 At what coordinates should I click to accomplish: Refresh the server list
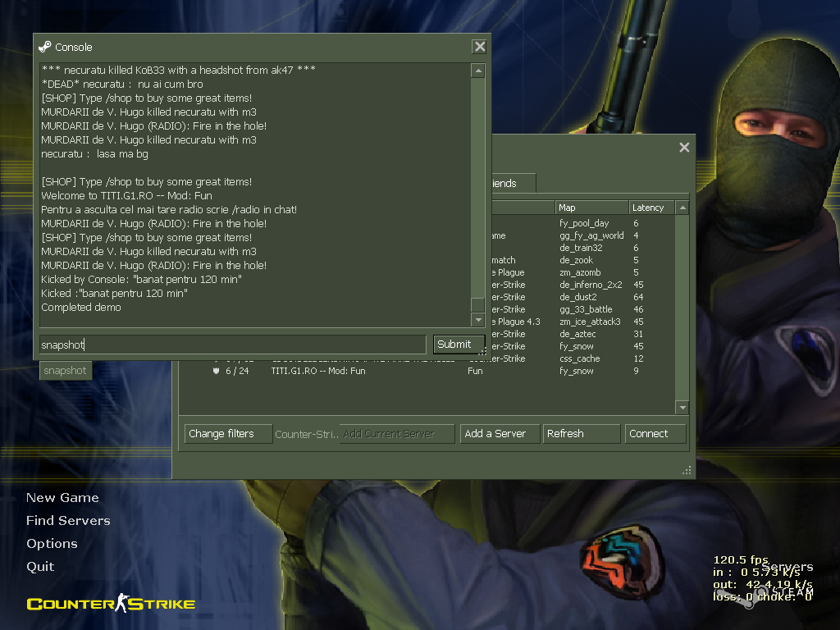pos(582,433)
